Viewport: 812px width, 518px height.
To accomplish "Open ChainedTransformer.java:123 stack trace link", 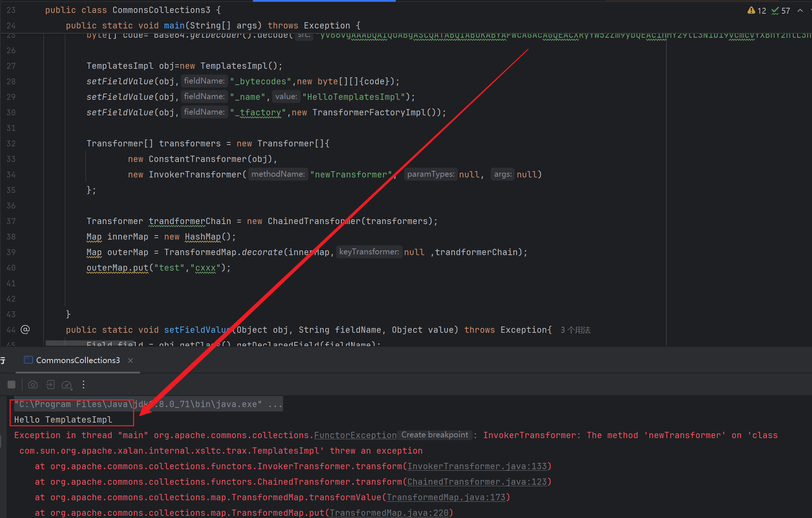I will 477,482.
